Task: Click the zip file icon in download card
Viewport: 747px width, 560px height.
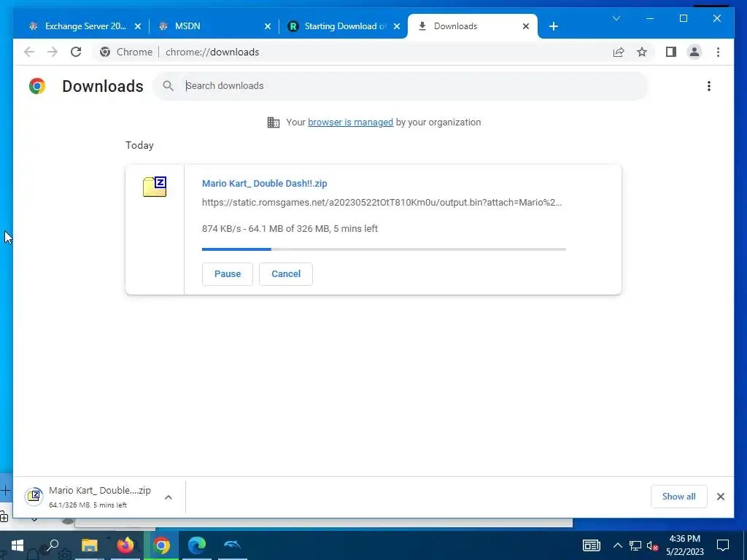Action: pos(155,186)
